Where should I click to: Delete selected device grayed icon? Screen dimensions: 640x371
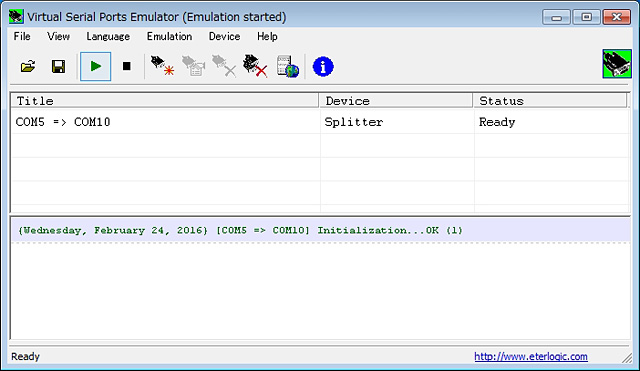click(x=224, y=66)
